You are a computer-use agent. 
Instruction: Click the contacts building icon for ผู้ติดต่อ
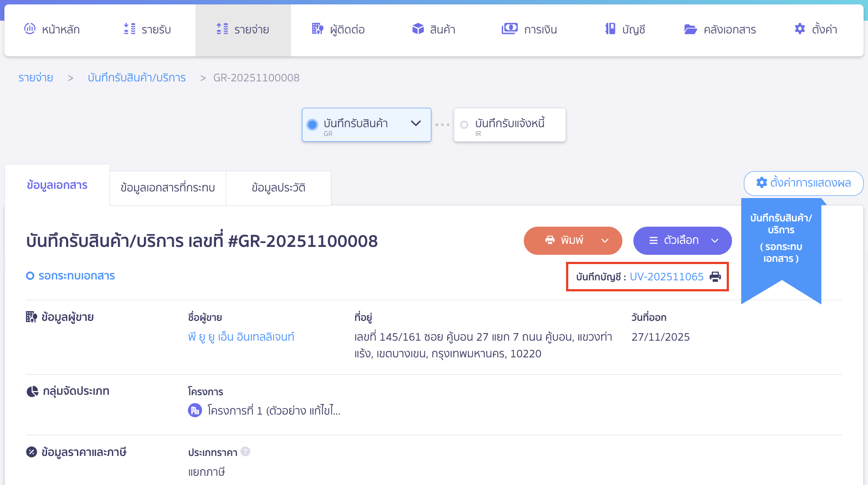click(317, 29)
